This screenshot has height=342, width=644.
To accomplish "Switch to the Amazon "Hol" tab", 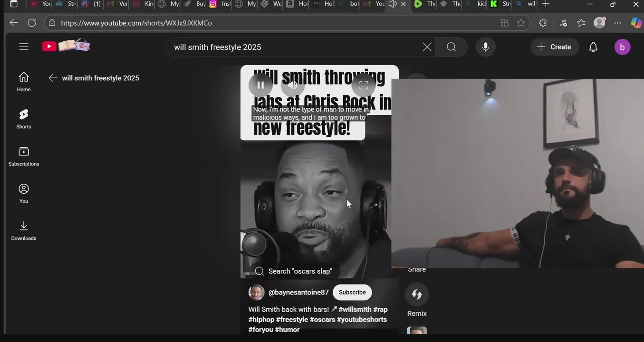I will [x=297, y=4].
